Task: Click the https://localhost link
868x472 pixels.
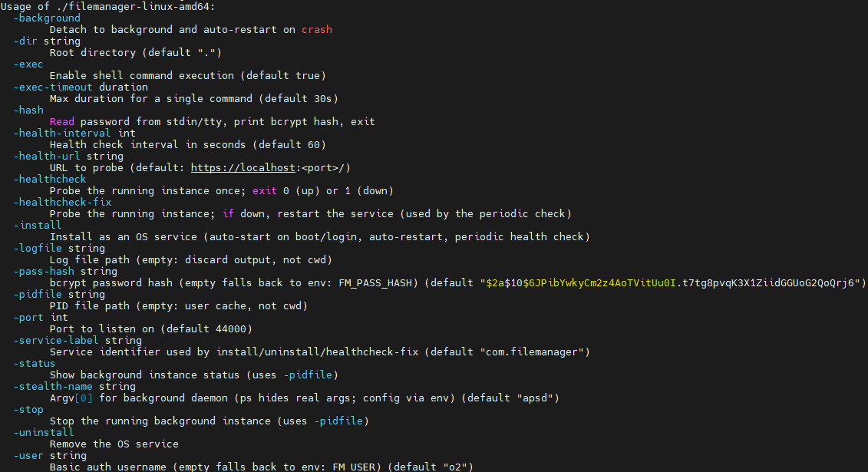Action: [x=243, y=167]
